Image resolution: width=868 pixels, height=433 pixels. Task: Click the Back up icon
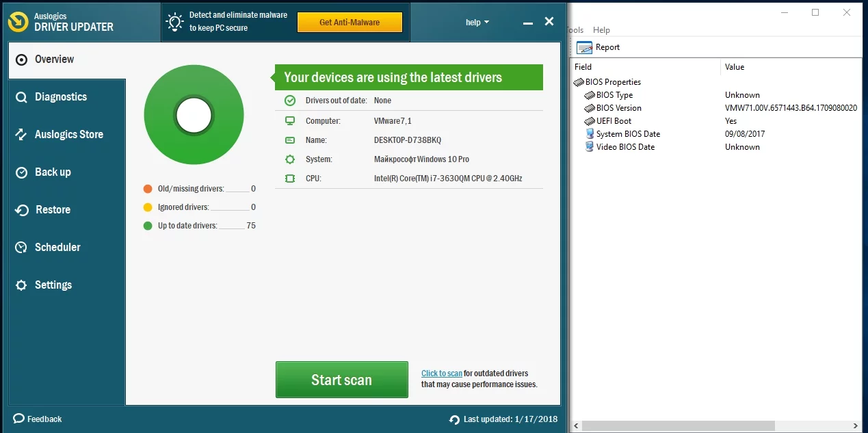21,172
